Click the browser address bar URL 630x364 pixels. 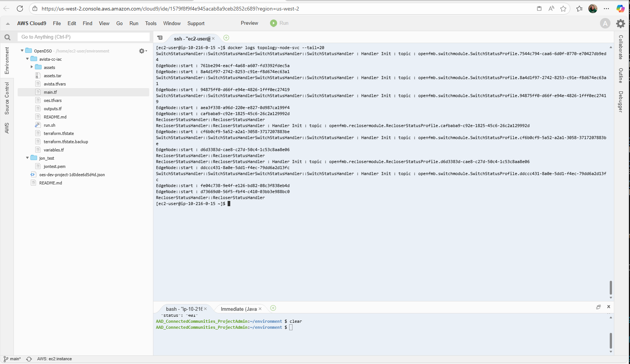(x=170, y=9)
